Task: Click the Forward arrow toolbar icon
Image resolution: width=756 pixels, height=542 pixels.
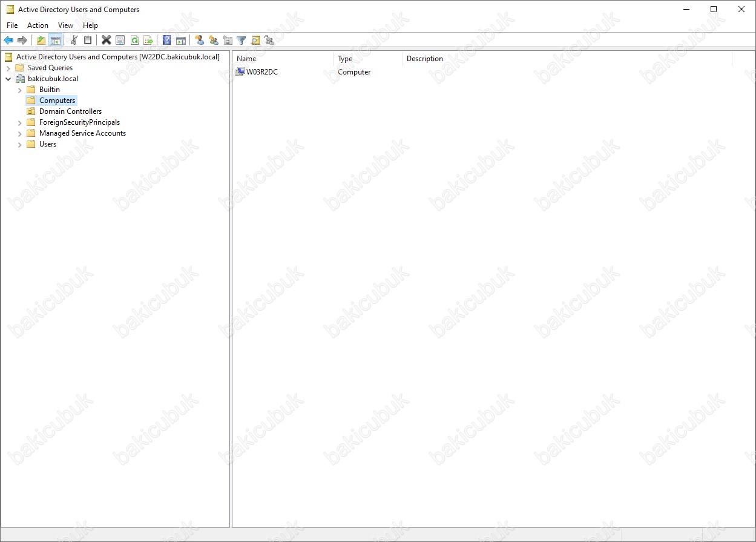Action: 22,40
